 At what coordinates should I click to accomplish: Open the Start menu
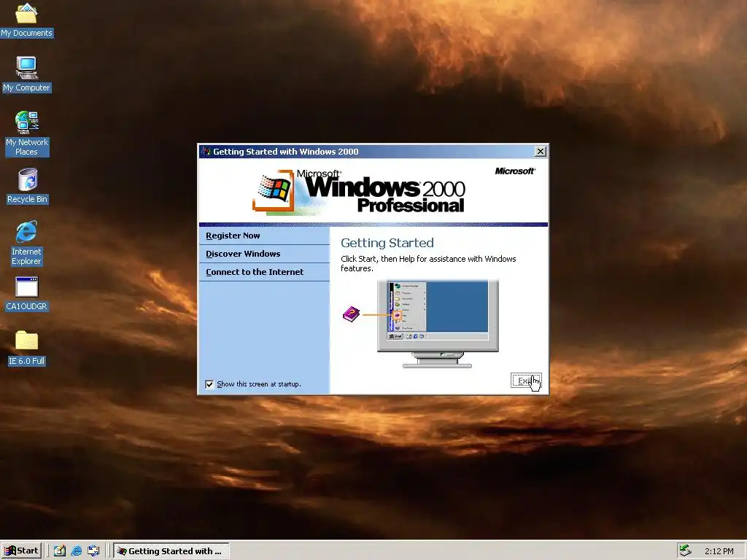(x=21, y=551)
